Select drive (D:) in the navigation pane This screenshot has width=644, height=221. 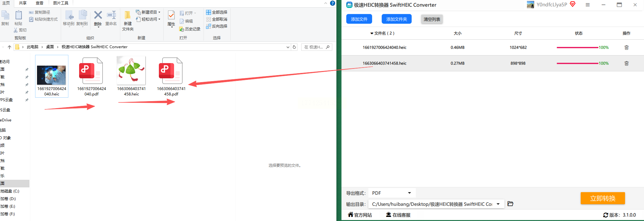(x=8, y=199)
